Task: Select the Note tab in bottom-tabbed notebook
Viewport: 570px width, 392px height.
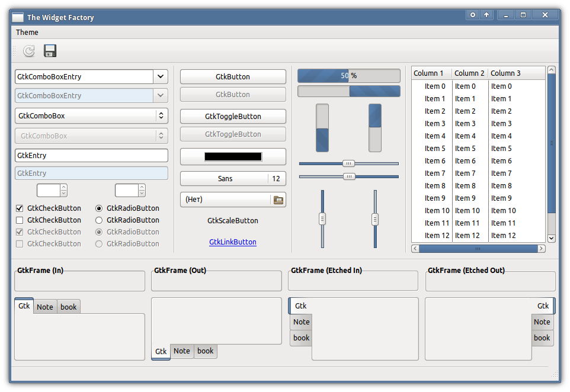Action: pyautogui.click(x=182, y=351)
